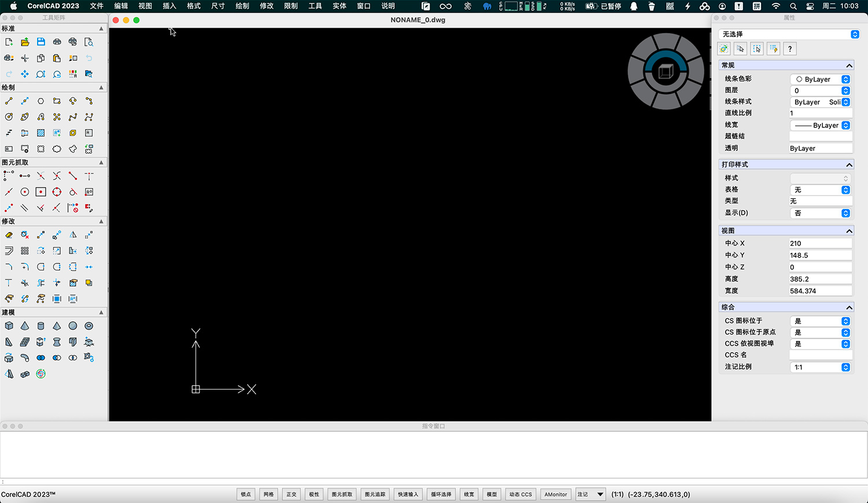The height and width of the screenshot is (503, 868).
Task: Select the Mirror tool in 修改 panel
Action: pos(73,235)
